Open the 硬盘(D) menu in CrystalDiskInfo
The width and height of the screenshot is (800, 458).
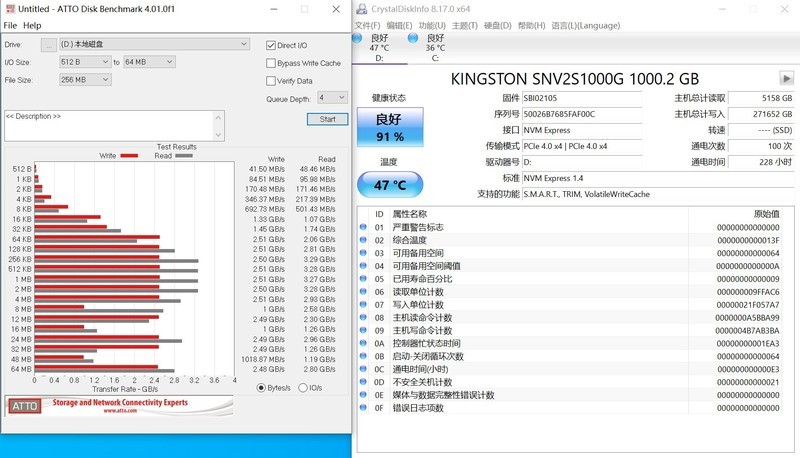(497, 26)
